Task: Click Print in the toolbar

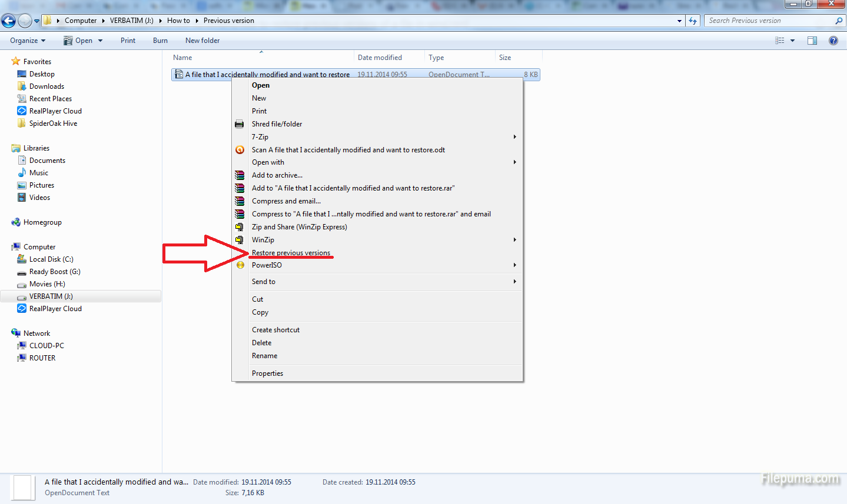Action: (128, 41)
